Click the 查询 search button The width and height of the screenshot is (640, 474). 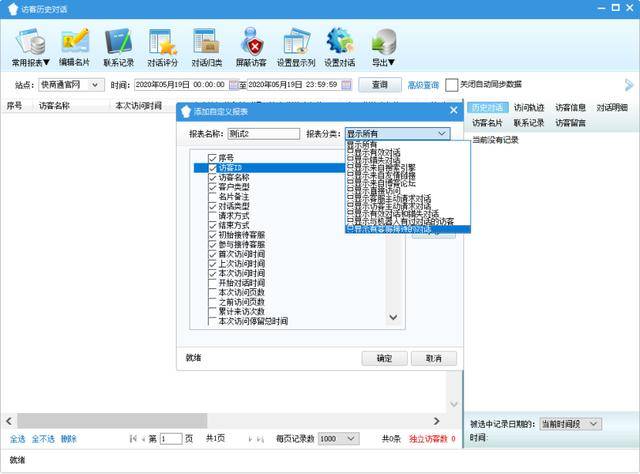pos(380,85)
